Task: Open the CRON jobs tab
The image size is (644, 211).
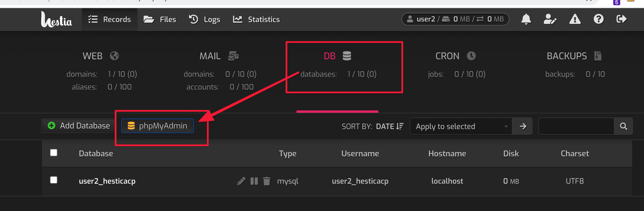Action: coord(455,56)
